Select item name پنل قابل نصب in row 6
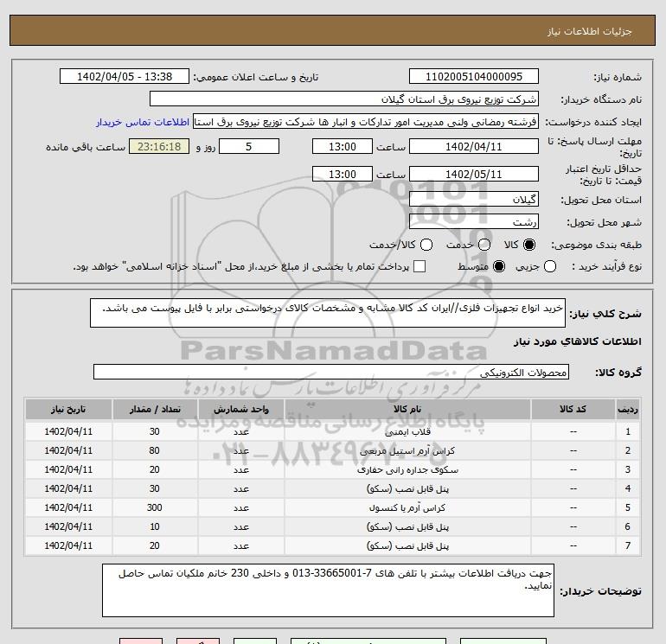This screenshot has width=666, height=644. click(x=407, y=526)
